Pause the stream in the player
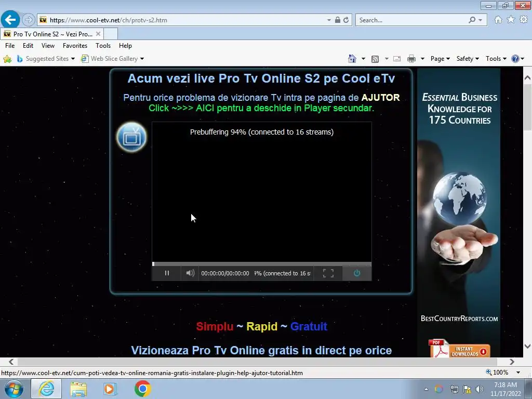 (167, 273)
